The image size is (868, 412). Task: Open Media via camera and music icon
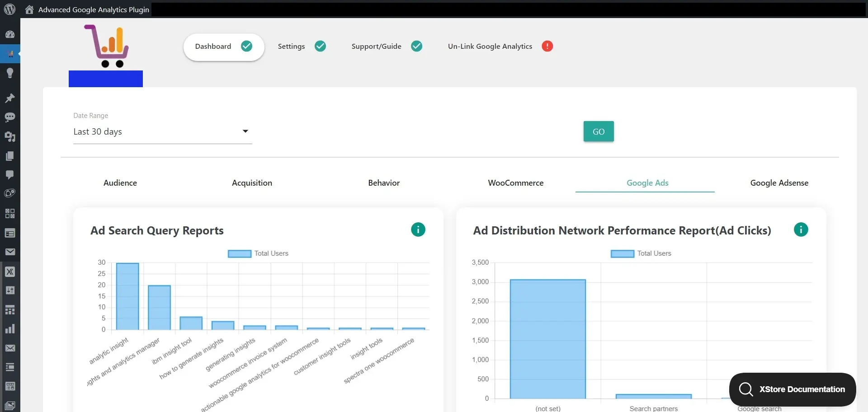10,136
